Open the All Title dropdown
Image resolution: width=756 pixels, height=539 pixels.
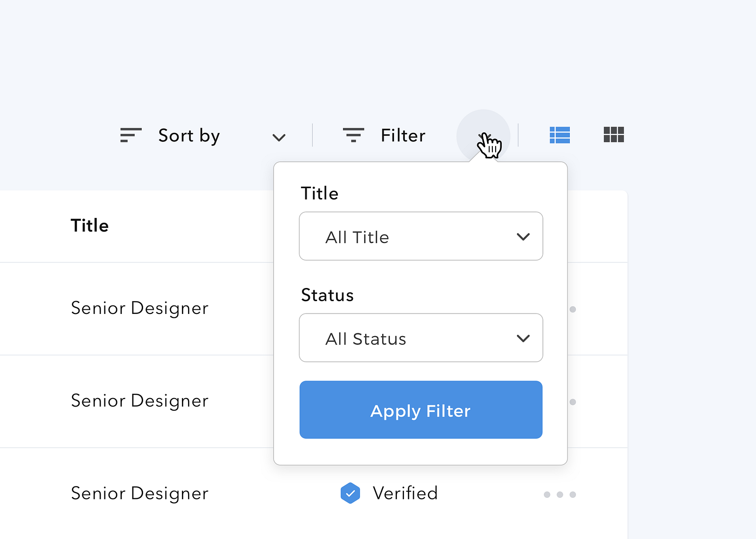(x=421, y=236)
